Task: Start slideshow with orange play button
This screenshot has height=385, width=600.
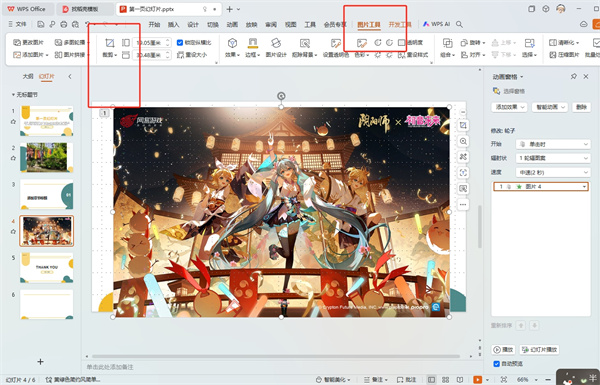Action: tap(478, 380)
